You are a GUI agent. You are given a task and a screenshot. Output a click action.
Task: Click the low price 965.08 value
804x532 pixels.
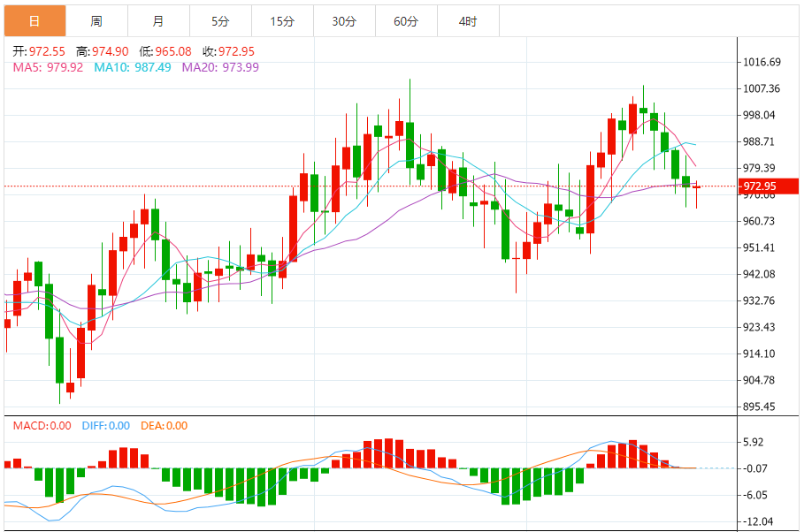pyautogui.click(x=173, y=51)
